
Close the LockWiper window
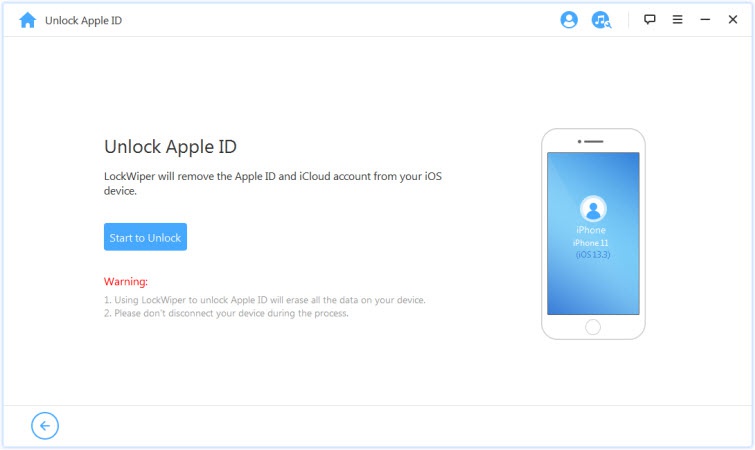(732, 19)
